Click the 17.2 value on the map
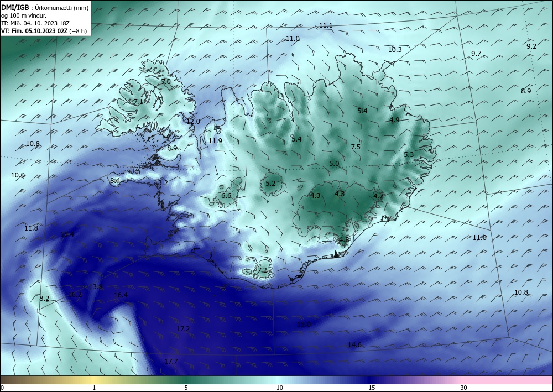 (183, 329)
